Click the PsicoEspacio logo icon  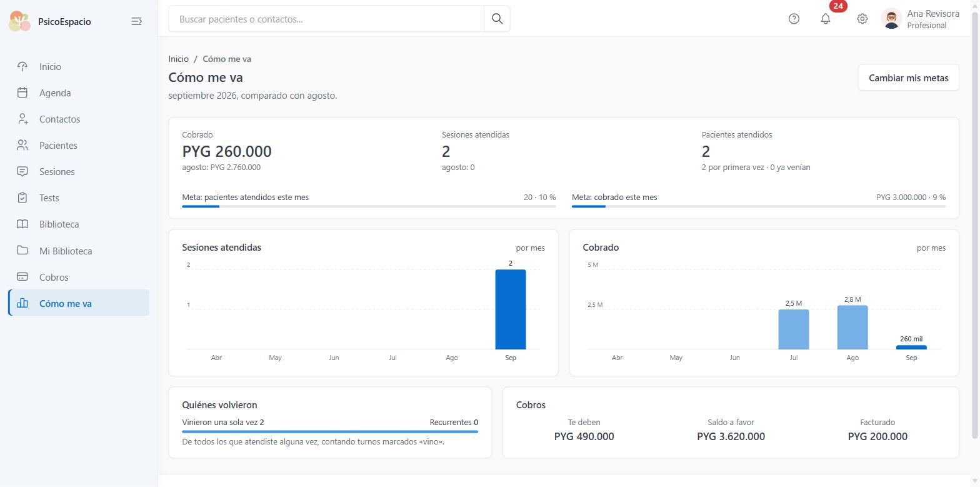coord(20,21)
